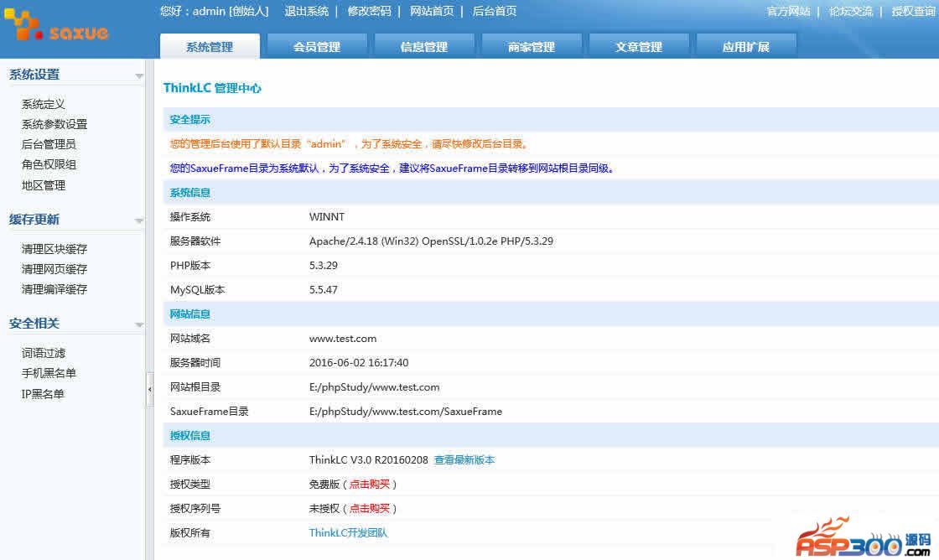Click 退出系统 to log out
This screenshot has height=560, width=939.
pos(307,11)
